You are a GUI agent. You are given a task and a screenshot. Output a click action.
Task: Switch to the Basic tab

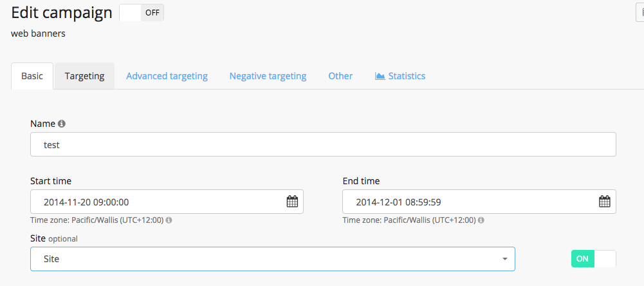click(32, 76)
